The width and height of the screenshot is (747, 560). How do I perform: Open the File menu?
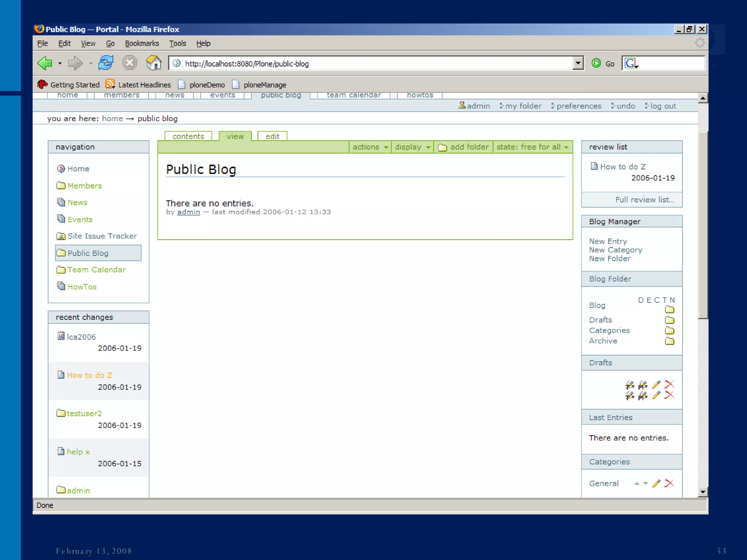(43, 43)
